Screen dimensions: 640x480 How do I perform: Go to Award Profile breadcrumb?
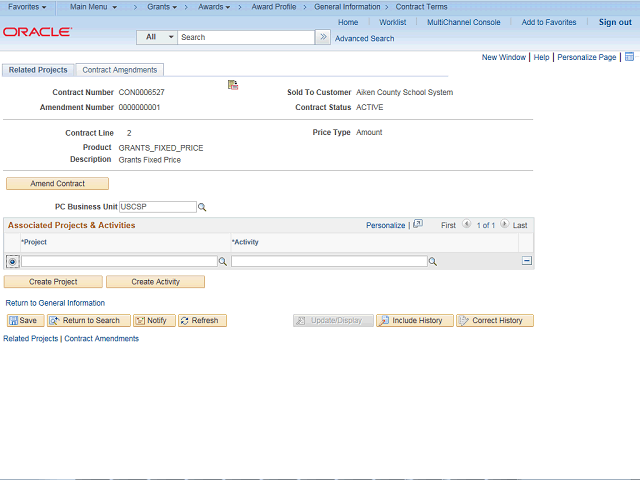tap(273, 7)
